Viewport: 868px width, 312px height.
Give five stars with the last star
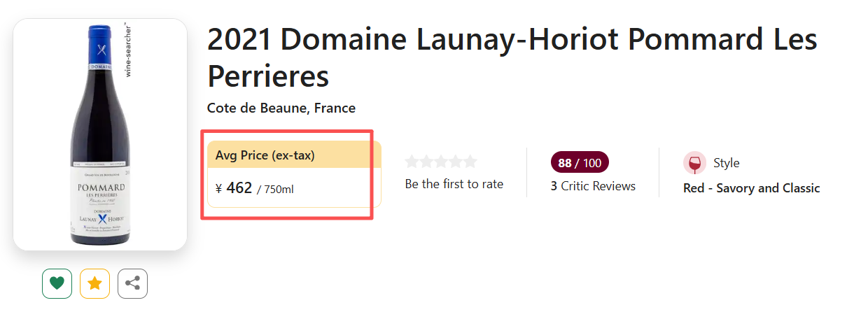(470, 162)
